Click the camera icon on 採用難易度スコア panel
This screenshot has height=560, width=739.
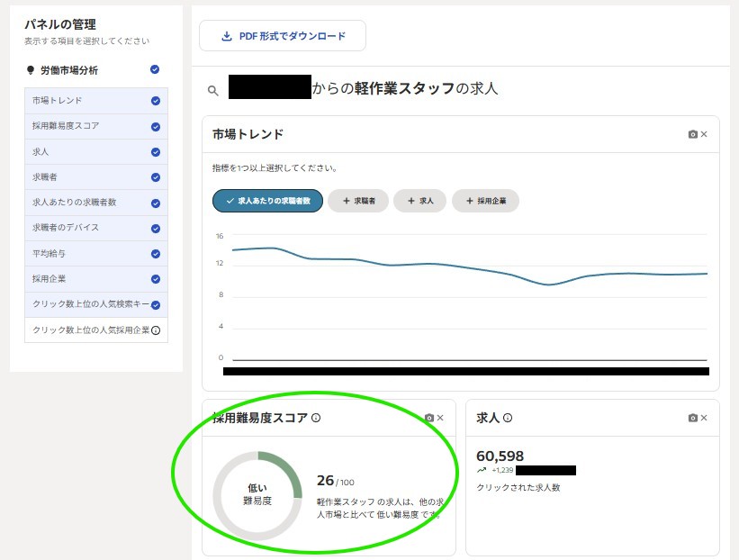[428, 418]
